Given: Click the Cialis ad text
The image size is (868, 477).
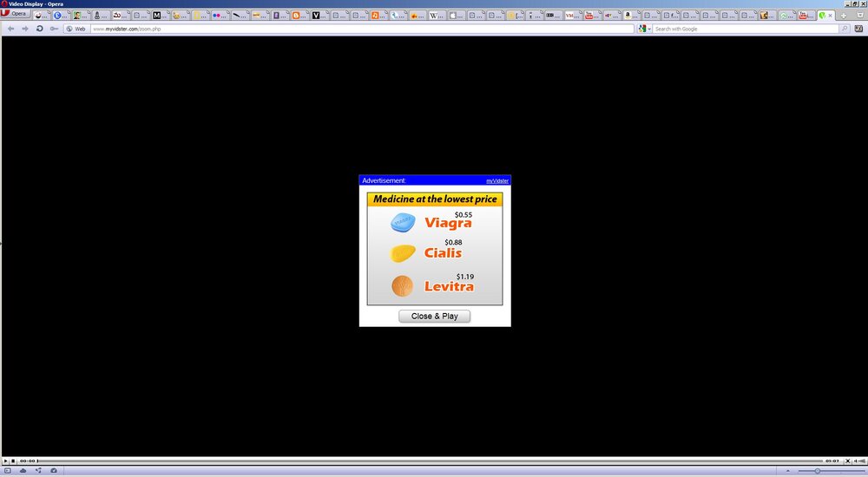Looking at the screenshot, I should click(443, 253).
